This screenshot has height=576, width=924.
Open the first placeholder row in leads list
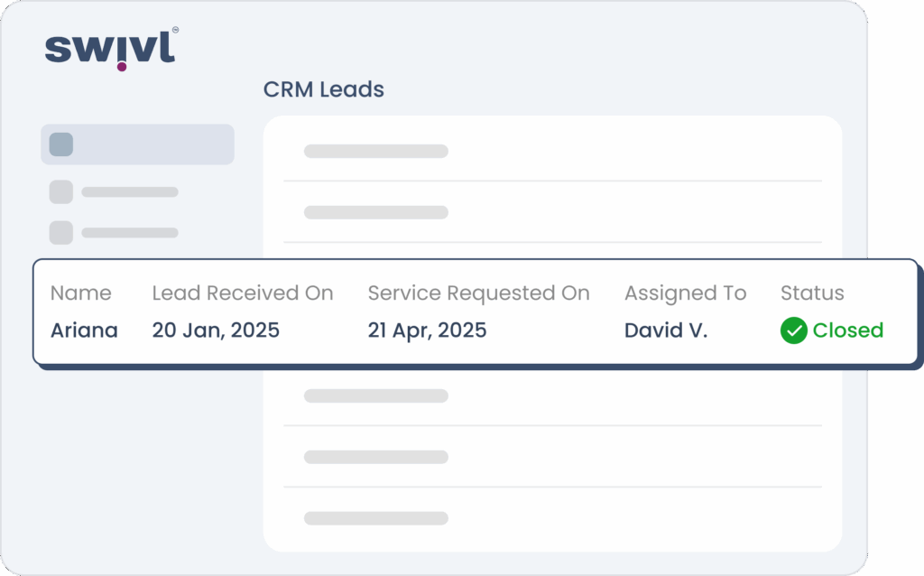click(x=553, y=152)
